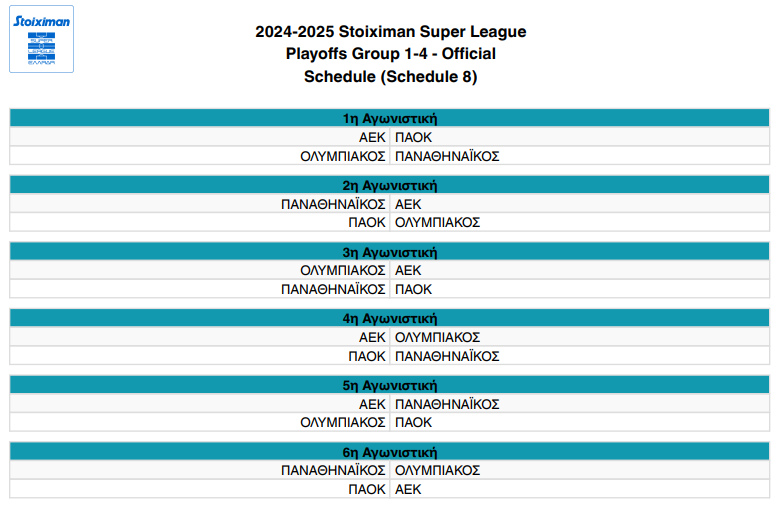
Task: Click home team ΑΕΚ in 1η Αγωνιστική
Action: [372, 137]
